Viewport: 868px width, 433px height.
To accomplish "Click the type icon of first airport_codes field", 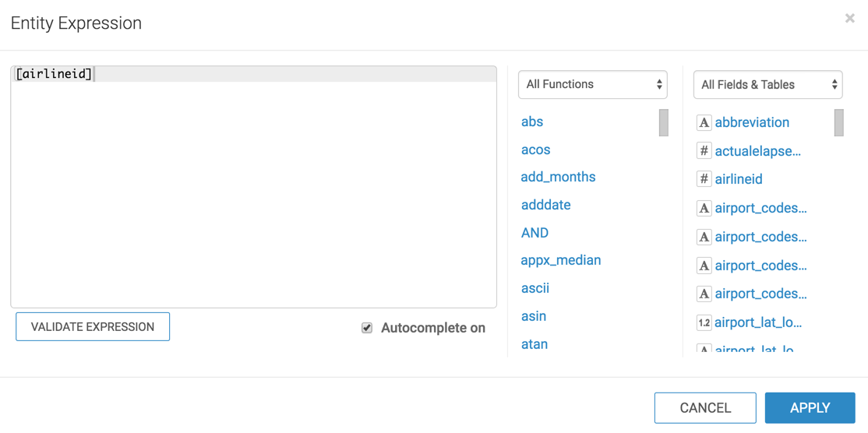I will pyautogui.click(x=704, y=208).
